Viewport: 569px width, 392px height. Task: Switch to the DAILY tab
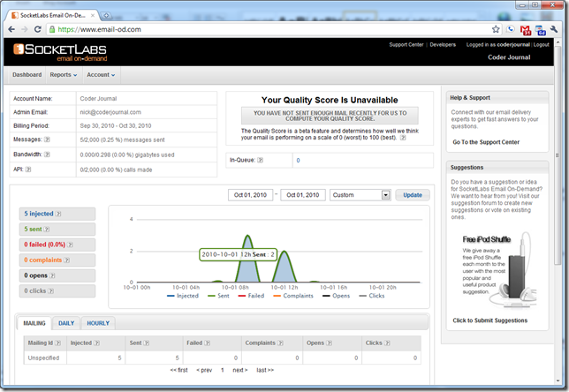66,324
